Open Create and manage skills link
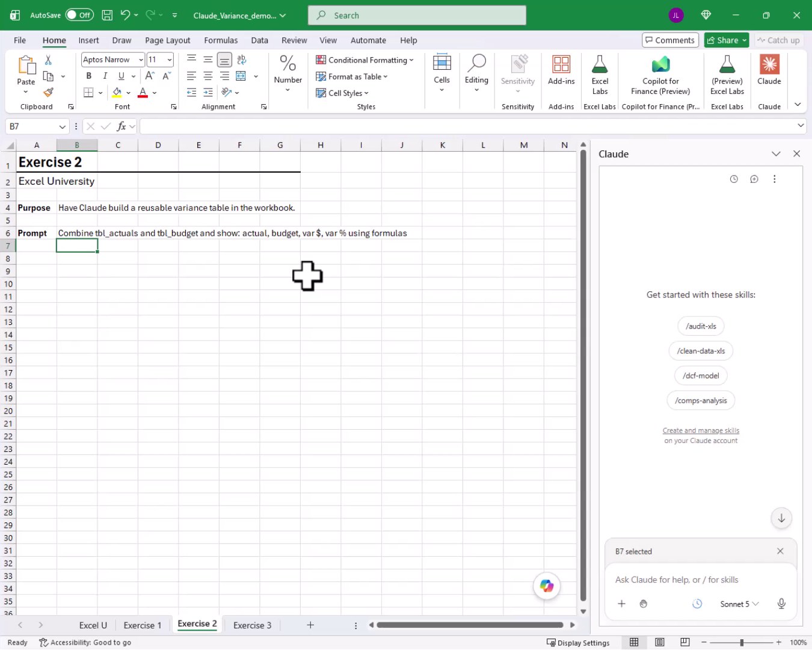The image size is (812, 650). click(701, 430)
